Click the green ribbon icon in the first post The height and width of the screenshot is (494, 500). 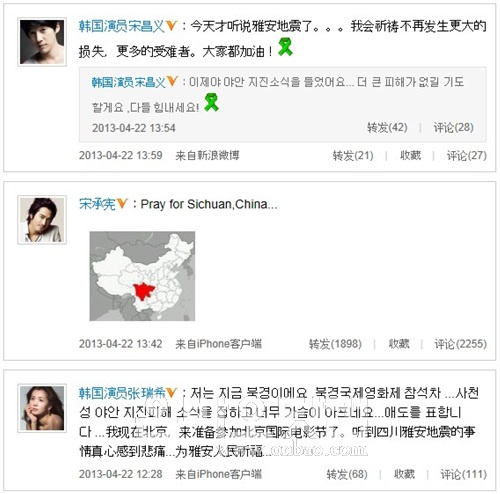point(285,47)
